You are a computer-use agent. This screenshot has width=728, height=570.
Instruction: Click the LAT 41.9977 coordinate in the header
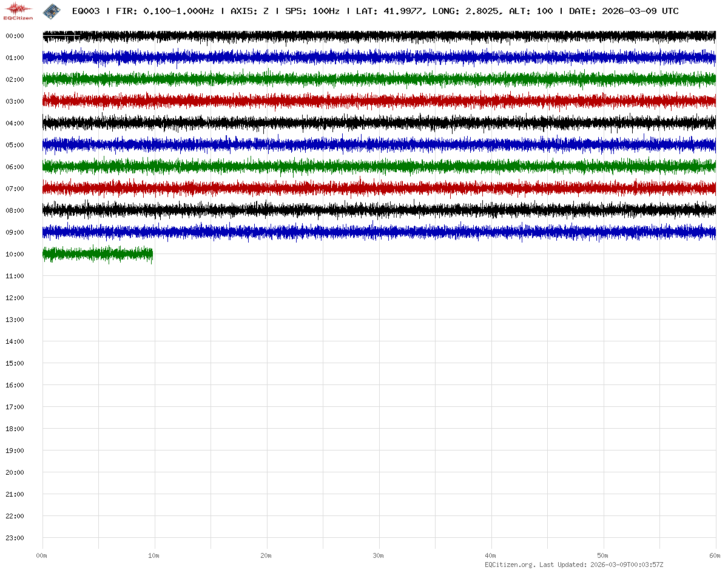pos(389,12)
